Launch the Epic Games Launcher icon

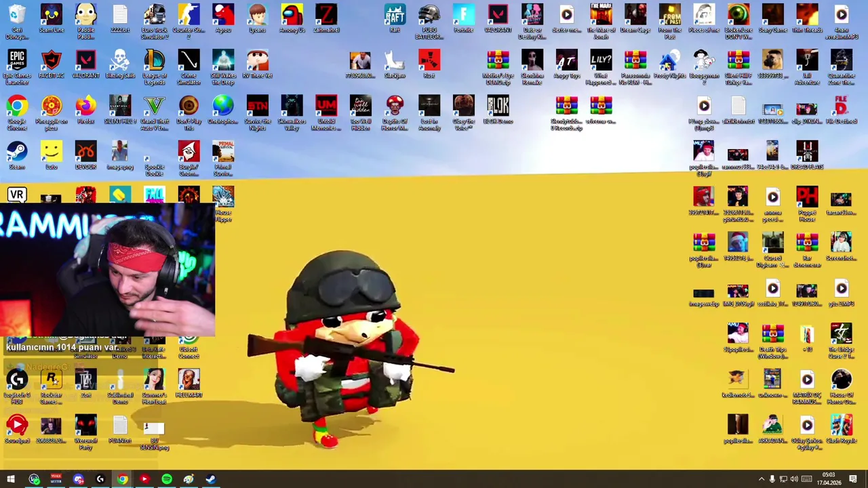(17, 67)
